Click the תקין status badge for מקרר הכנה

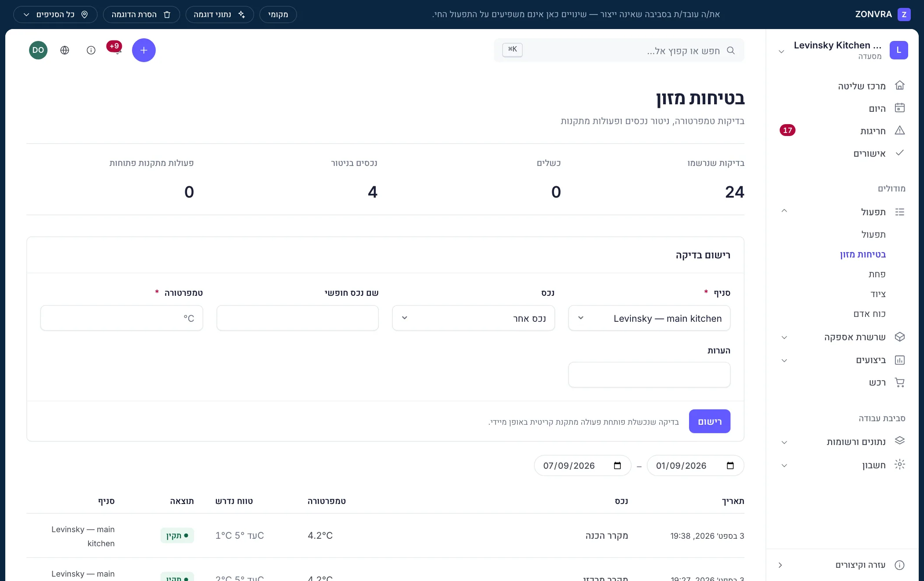coord(177,536)
